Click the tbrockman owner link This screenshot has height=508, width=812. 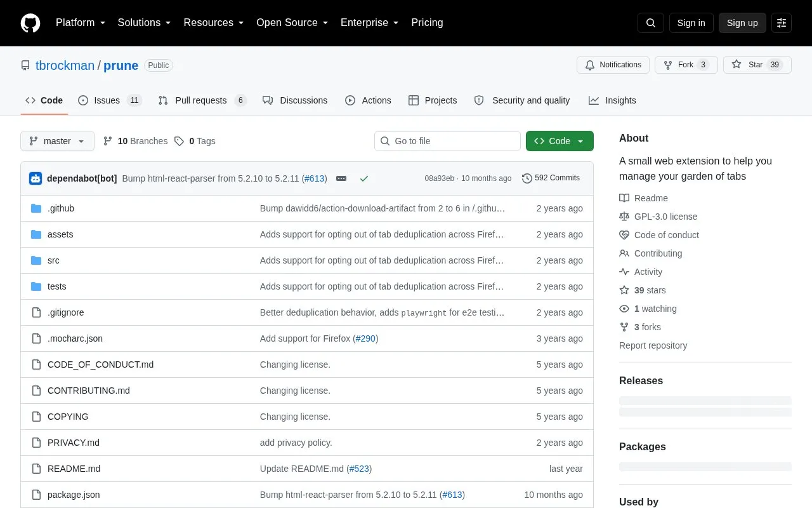(x=65, y=65)
